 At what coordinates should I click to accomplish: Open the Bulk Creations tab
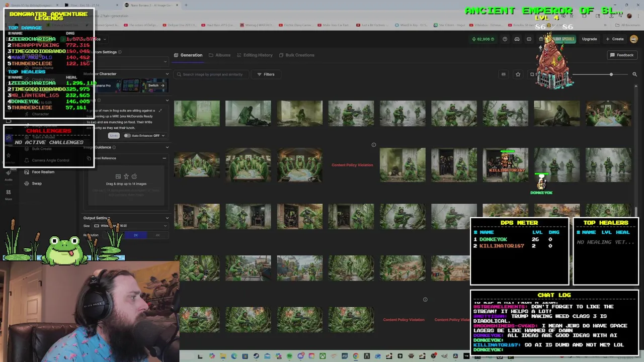296,55
